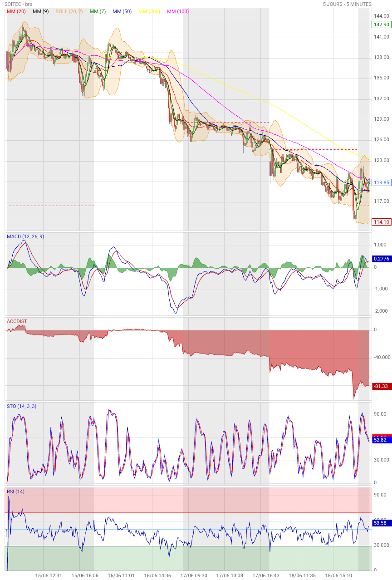Select the 30.000 value in STO panel
This screenshot has height=580, width=392.
(381, 460)
